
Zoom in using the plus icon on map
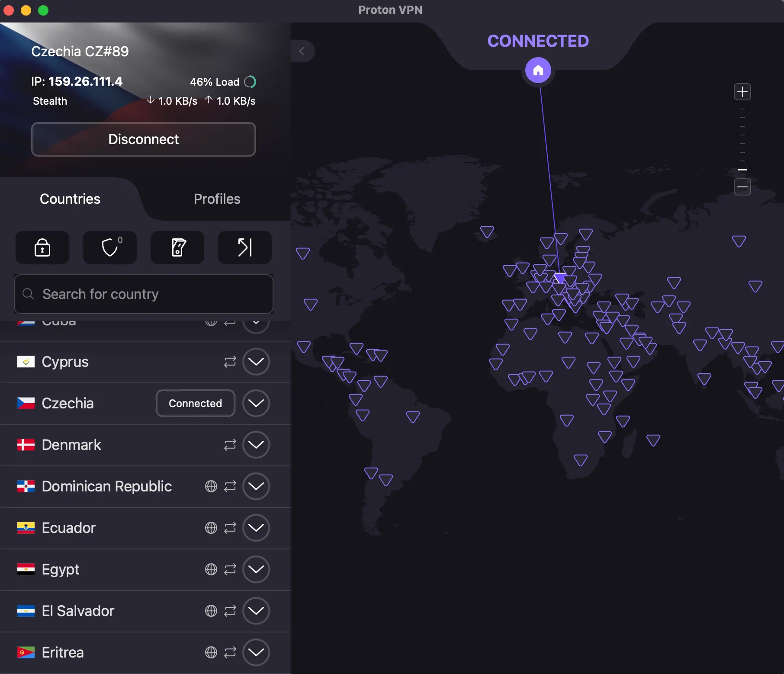742,91
